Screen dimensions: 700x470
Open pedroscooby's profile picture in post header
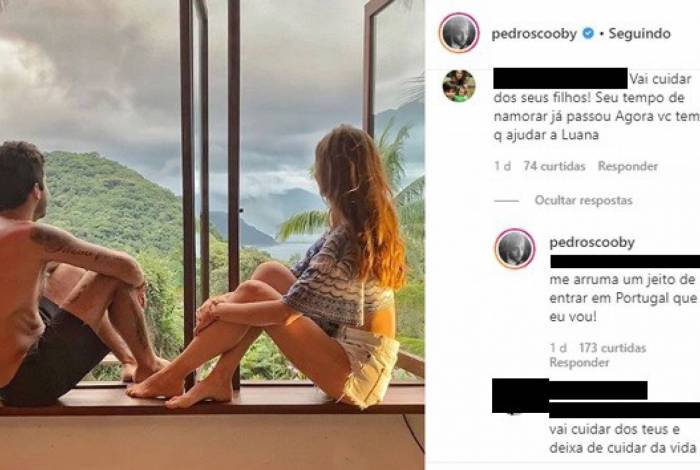pos(459,33)
